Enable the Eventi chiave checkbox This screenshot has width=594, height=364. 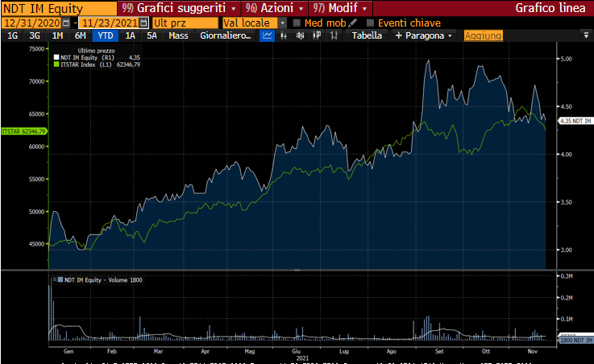click(x=371, y=23)
